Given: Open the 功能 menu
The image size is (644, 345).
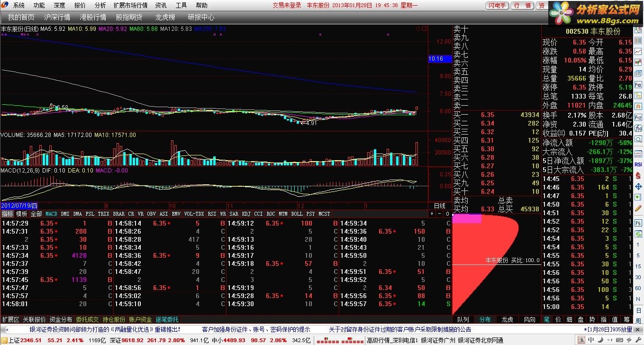Looking at the screenshot, I should 39,5.
